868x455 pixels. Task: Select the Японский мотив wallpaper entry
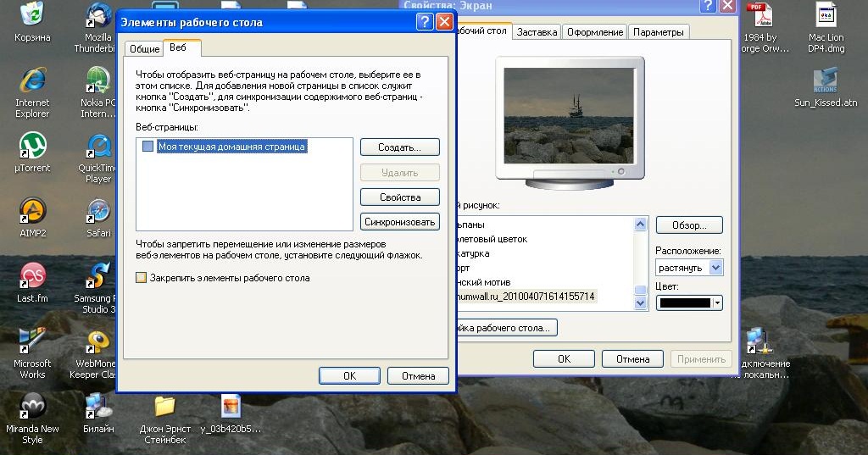[484, 282]
